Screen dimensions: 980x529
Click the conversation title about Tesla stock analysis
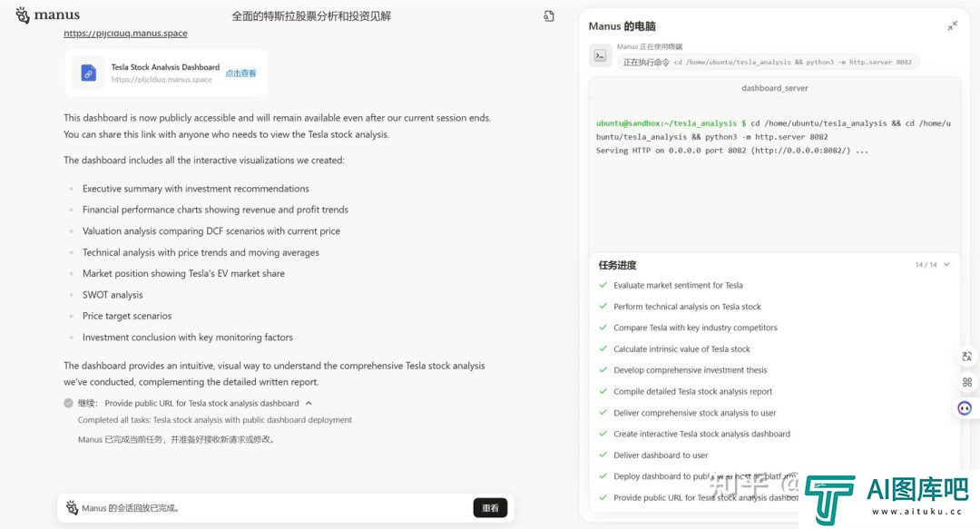[x=311, y=16]
